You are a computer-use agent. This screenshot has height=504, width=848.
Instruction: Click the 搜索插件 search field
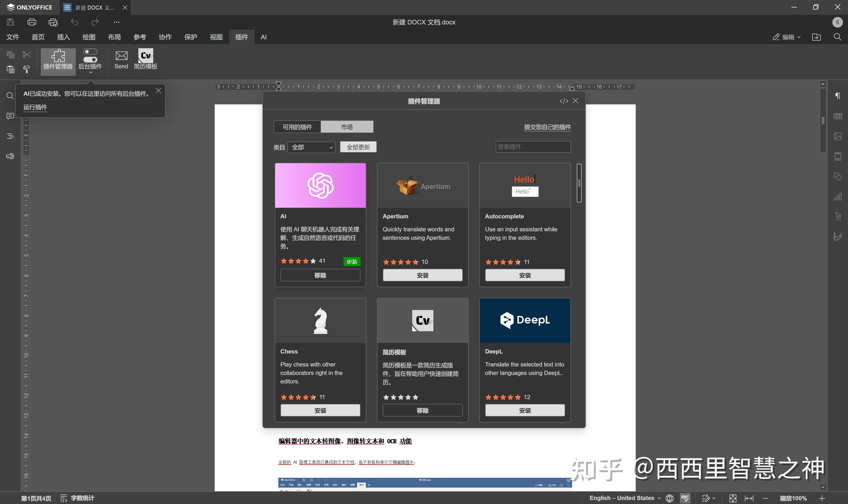[532, 146]
